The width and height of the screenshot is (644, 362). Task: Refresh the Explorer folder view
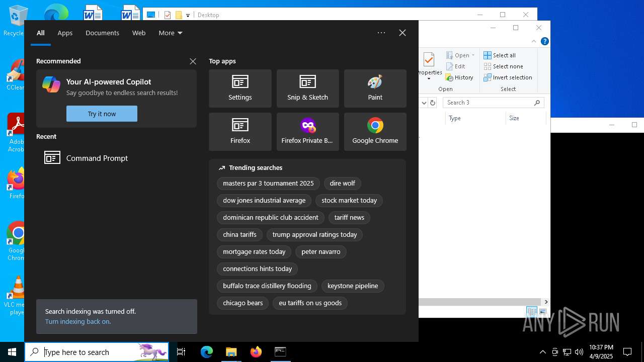point(433,103)
